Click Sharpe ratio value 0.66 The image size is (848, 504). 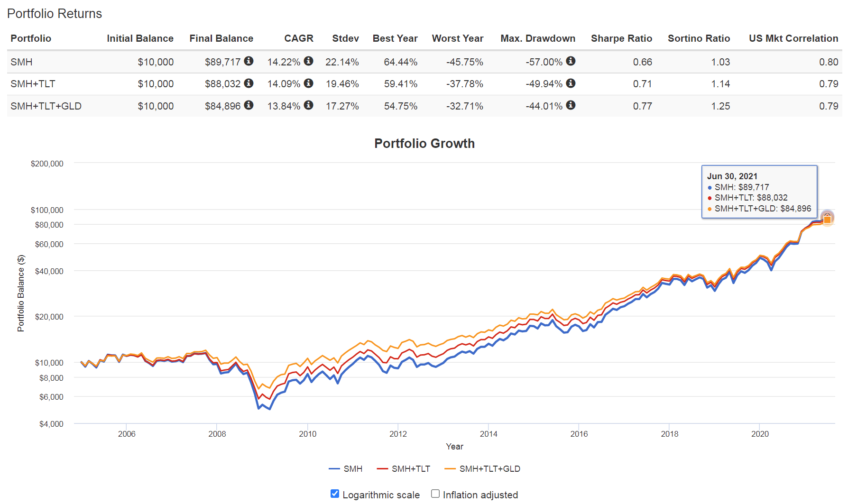coord(643,62)
